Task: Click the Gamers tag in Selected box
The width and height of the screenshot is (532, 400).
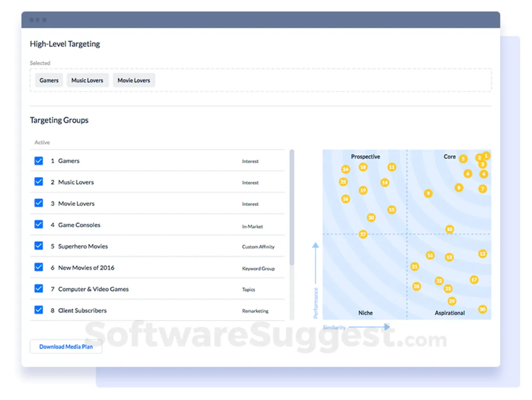Action: click(49, 80)
